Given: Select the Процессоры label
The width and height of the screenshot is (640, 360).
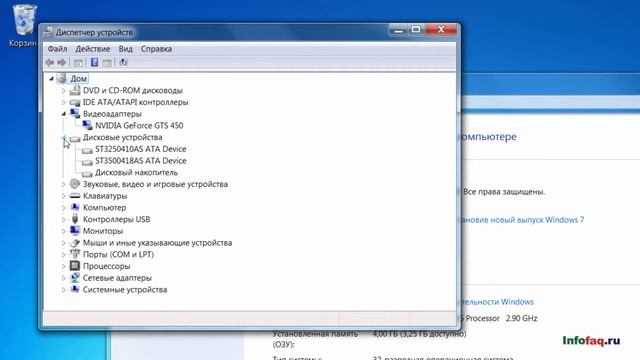Looking at the screenshot, I should point(107,266).
